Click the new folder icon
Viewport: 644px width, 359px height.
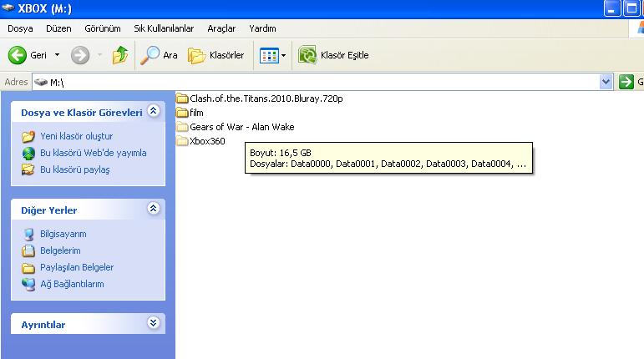pos(28,136)
